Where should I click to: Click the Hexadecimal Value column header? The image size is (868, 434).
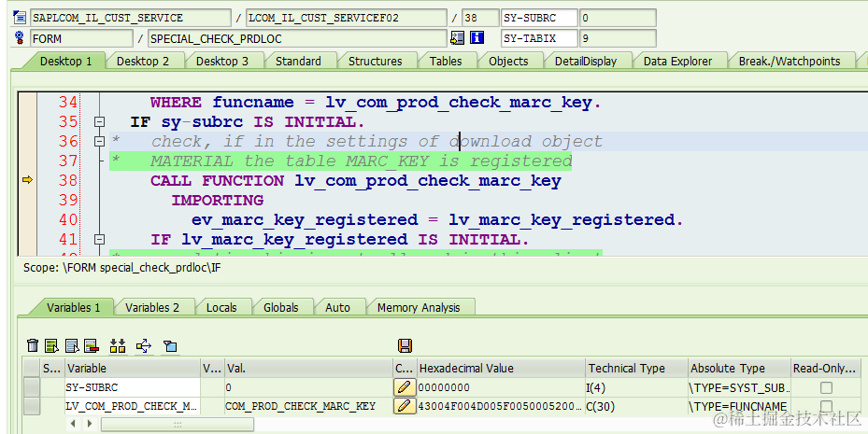tap(501, 369)
